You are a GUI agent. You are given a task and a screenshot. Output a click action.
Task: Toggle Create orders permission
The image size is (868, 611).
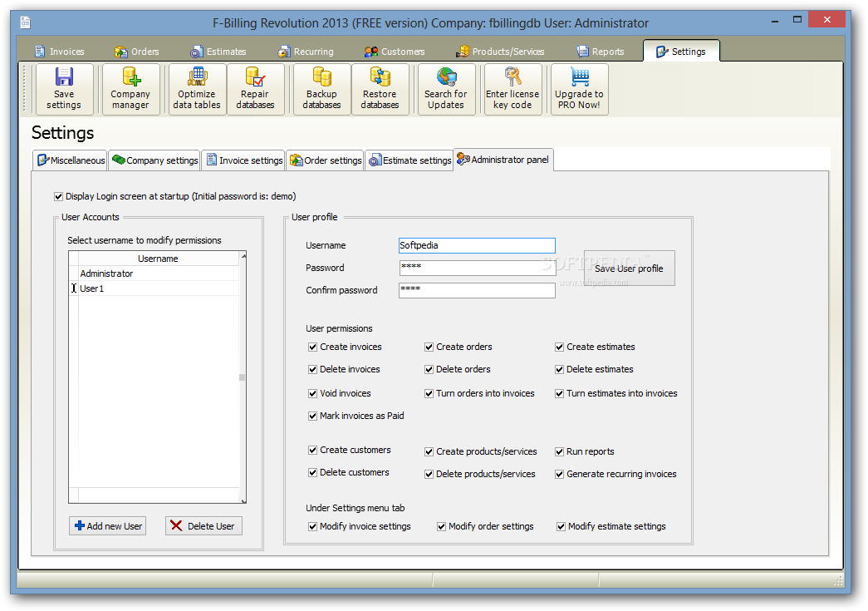[429, 347]
